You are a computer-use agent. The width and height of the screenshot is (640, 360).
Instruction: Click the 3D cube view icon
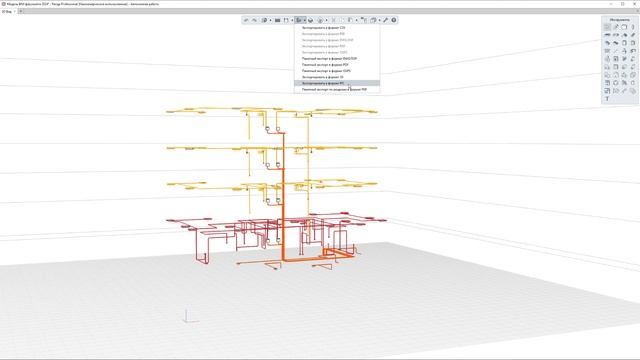click(x=310, y=20)
